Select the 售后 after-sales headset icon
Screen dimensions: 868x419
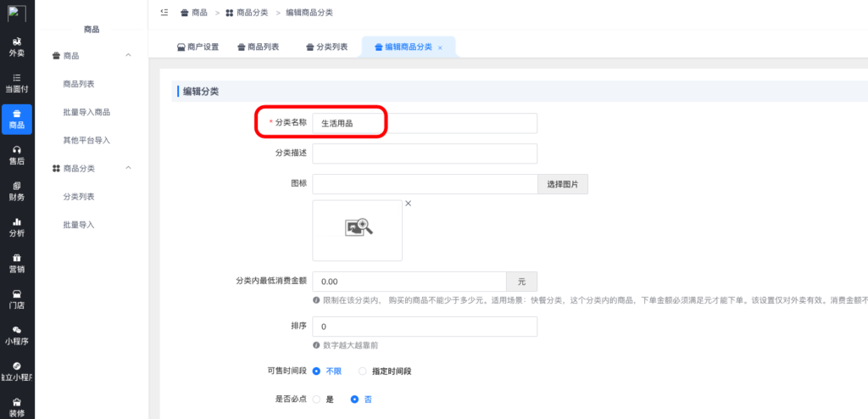tap(17, 154)
